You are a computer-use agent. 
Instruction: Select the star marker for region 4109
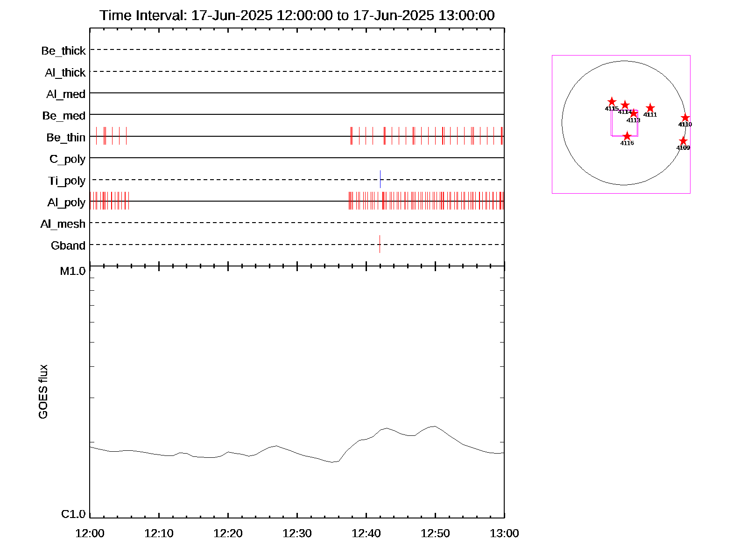tap(683, 141)
